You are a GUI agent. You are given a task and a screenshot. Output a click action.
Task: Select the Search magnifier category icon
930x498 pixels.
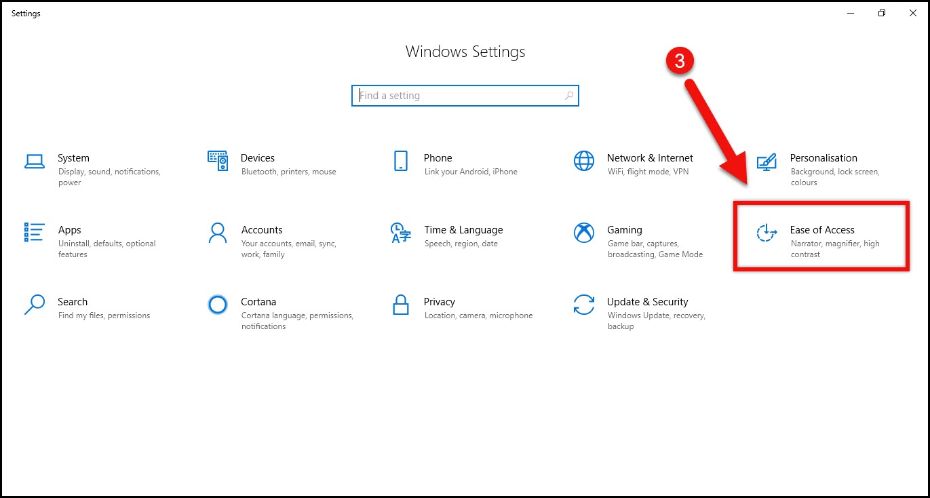[x=34, y=305]
